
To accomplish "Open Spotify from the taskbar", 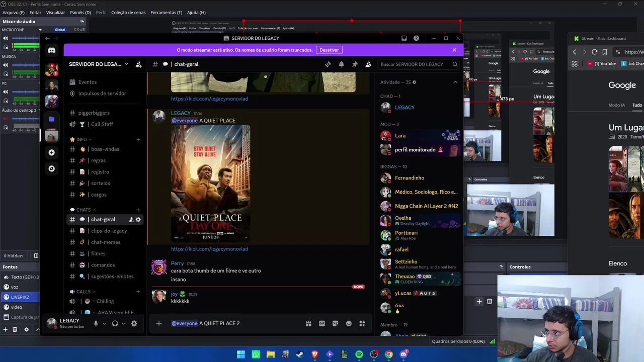I will (x=359, y=354).
